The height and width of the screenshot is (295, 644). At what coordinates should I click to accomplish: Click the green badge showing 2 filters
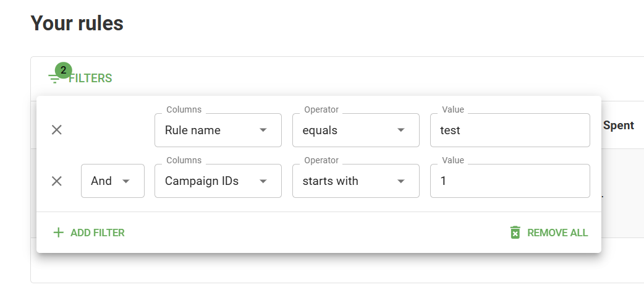click(63, 71)
